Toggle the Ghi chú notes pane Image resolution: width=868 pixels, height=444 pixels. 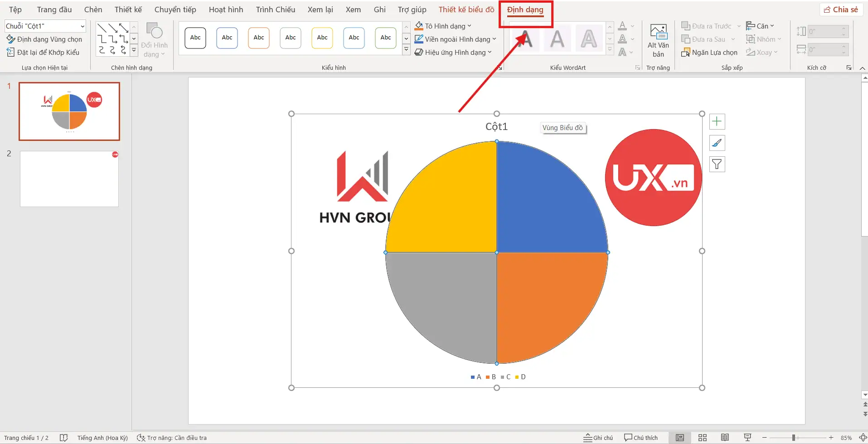(x=598, y=438)
